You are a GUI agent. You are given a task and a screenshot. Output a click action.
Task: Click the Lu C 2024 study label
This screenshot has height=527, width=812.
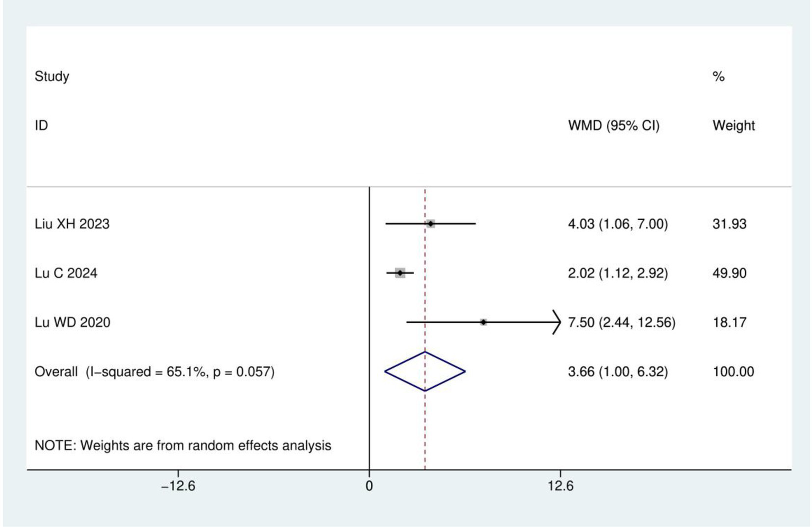(x=66, y=273)
